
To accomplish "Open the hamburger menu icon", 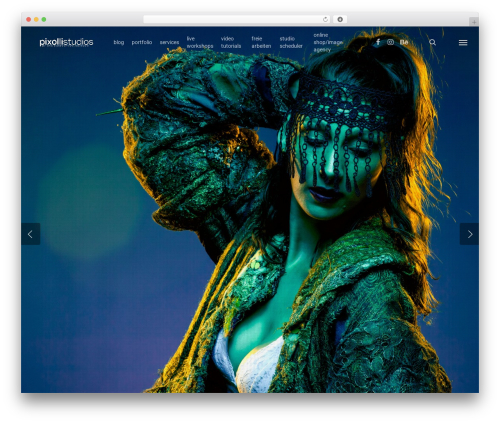I will [463, 43].
